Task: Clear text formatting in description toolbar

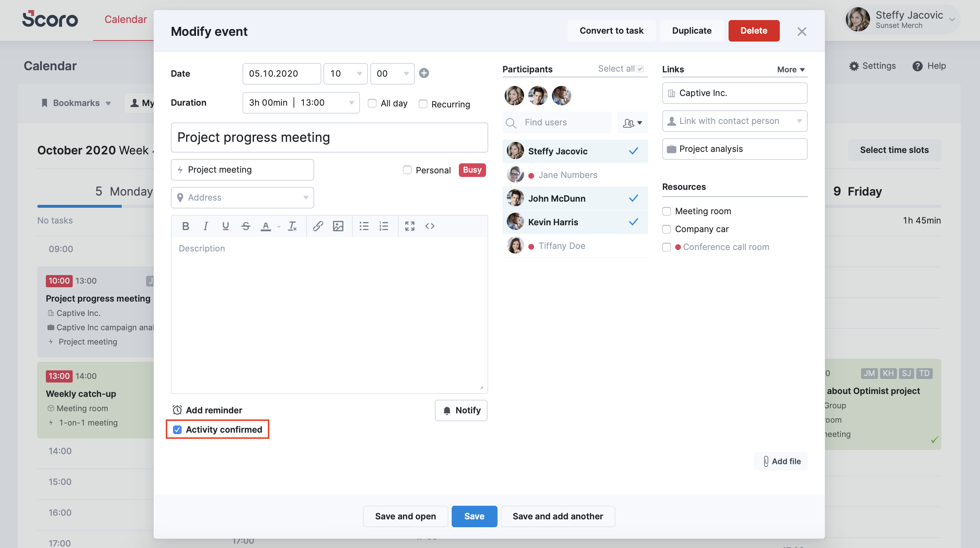Action: coord(292,226)
